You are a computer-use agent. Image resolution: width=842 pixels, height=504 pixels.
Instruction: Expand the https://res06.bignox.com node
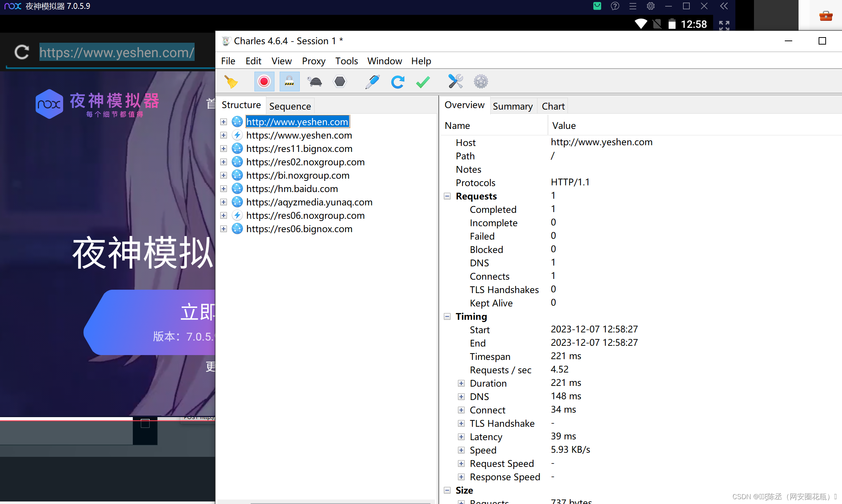224,229
